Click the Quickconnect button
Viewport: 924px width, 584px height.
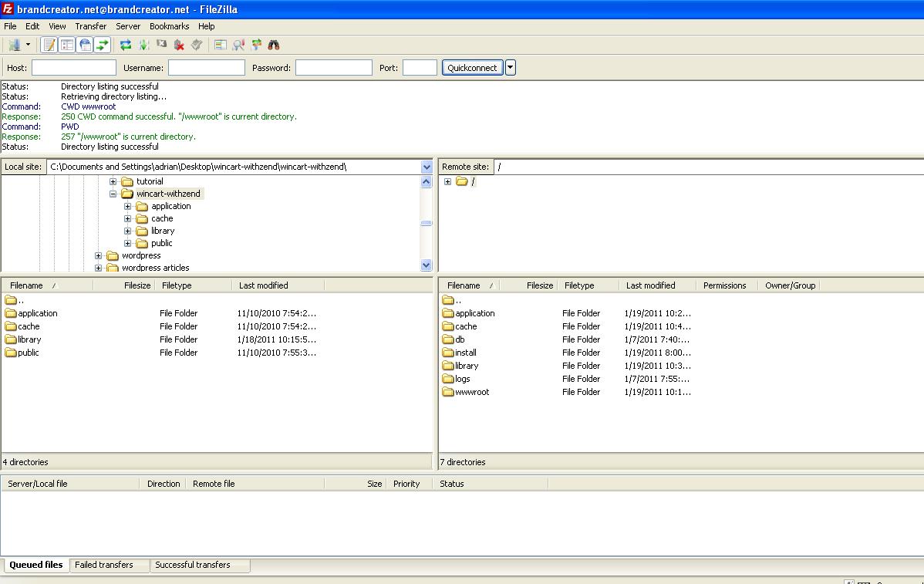[x=472, y=68]
